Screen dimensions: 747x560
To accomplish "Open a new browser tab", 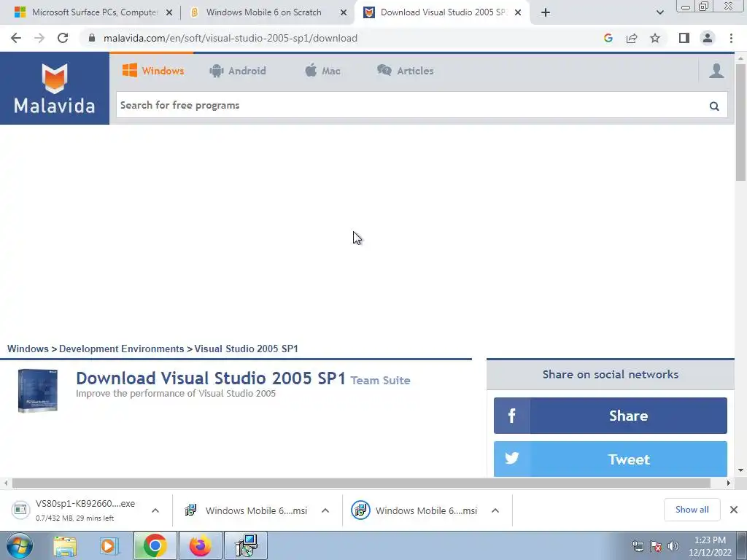I will [546, 12].
